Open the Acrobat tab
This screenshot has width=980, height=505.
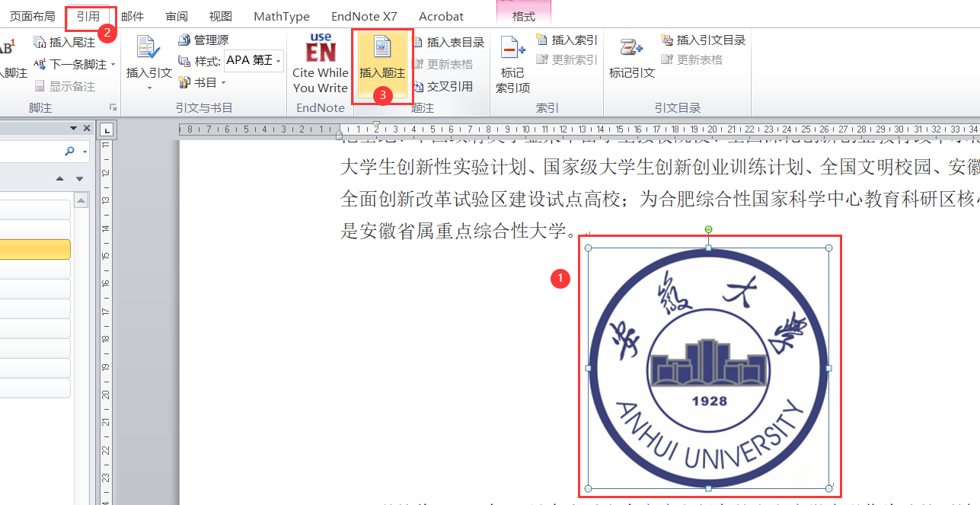pos(441,16)
